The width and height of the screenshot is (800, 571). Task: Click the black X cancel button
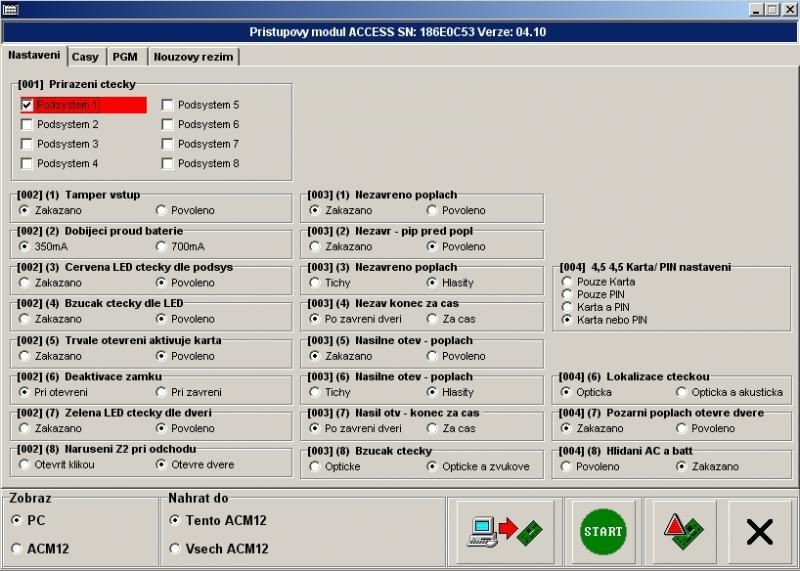pyautogui.click(x=759, y=532)
